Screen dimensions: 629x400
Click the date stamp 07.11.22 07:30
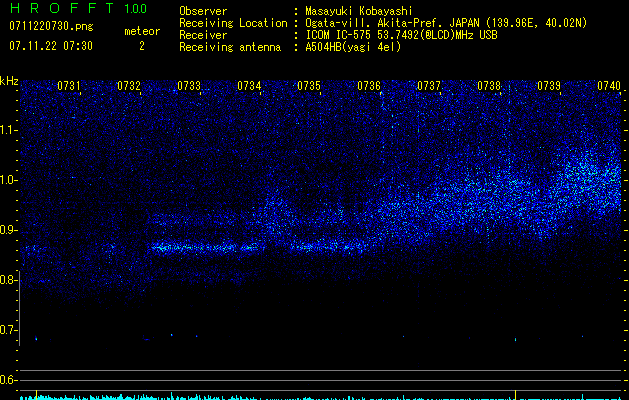51,46
